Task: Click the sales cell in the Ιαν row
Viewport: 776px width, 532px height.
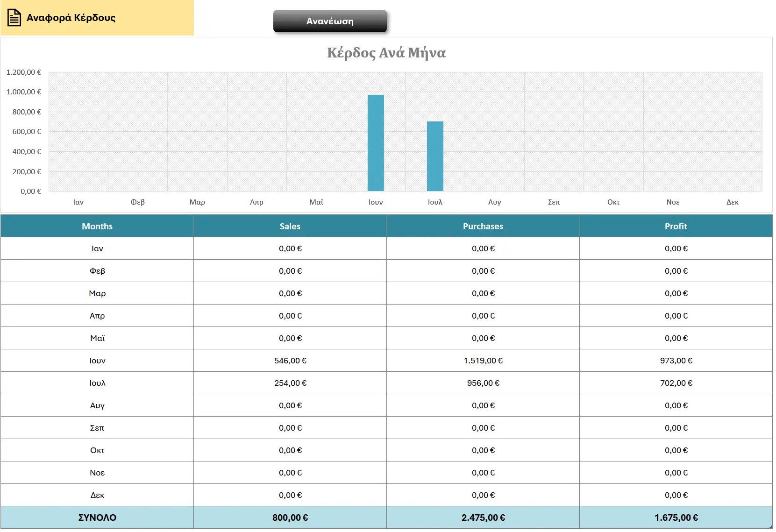Action: click(x=290, y=248)
